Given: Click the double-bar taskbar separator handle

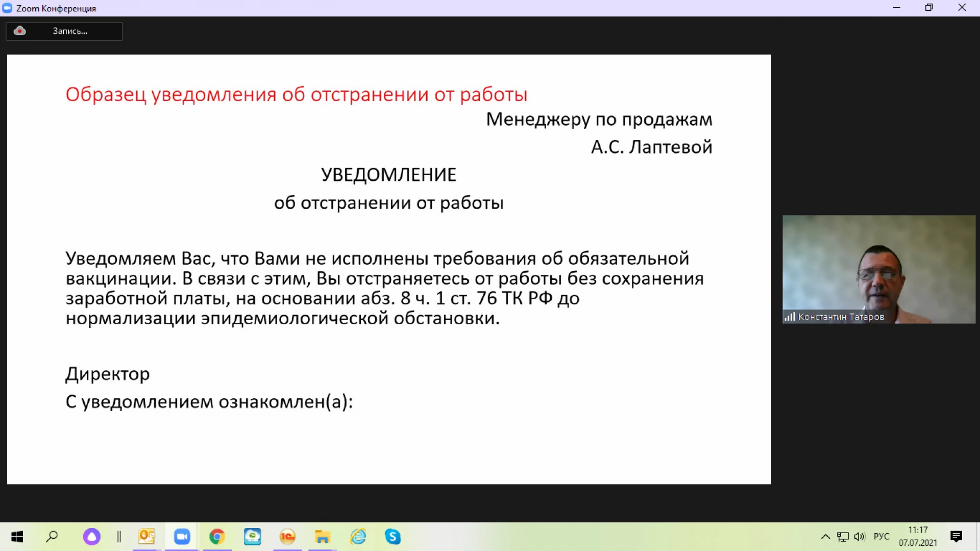Looking at the screenshot, I should (x=119, y=537).
